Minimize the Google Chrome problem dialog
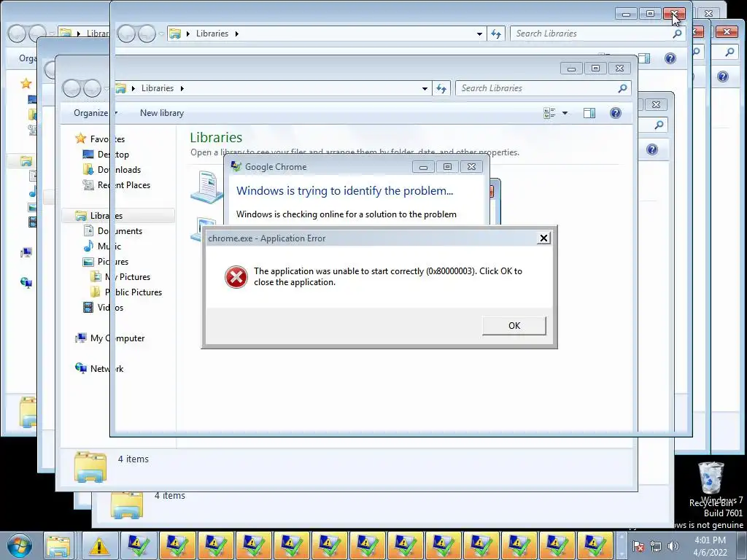 (423, 167)
